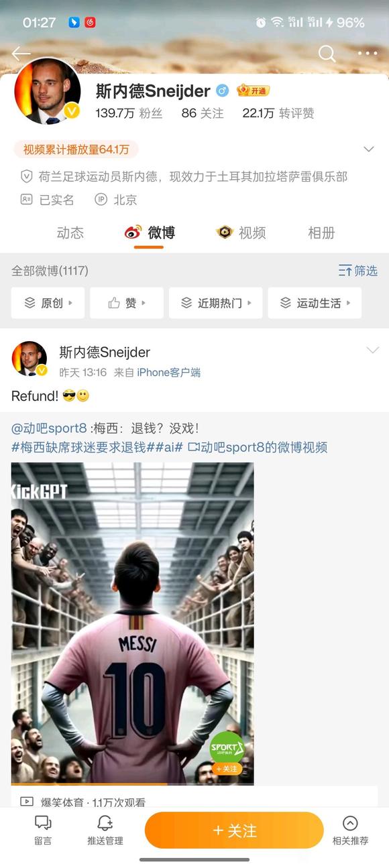Image resolution: width=389 pixels, height=868 pixels.
Task: Open the 赞 likes filter dropdown
Action: point(127,303)
